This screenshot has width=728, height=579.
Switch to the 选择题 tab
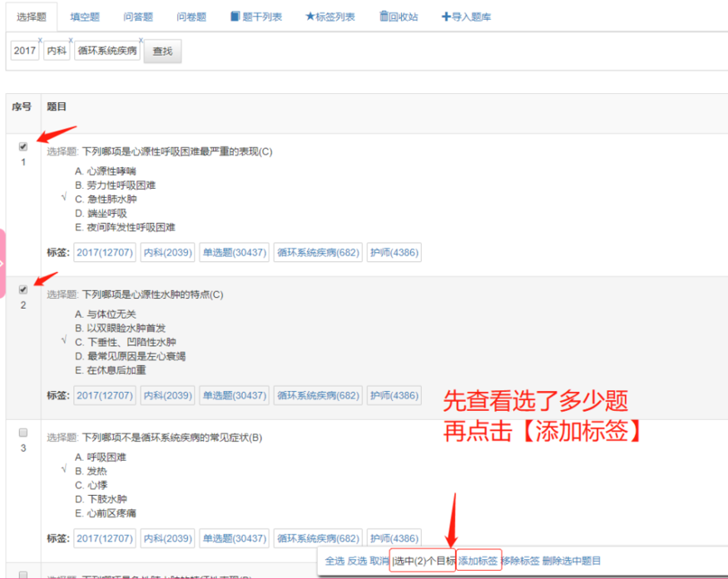32,17
